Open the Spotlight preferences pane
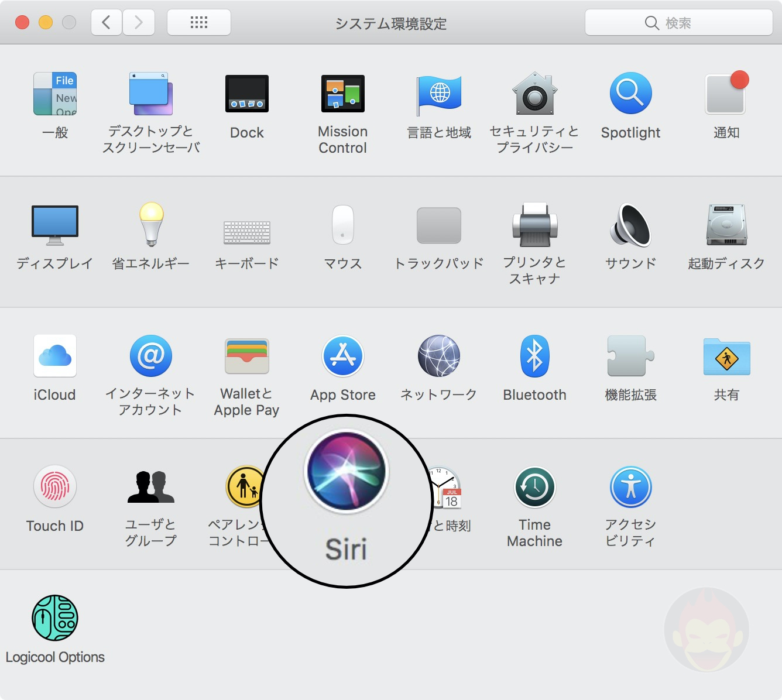This screenshot has height=700, width=782. [x=630, y=94]
